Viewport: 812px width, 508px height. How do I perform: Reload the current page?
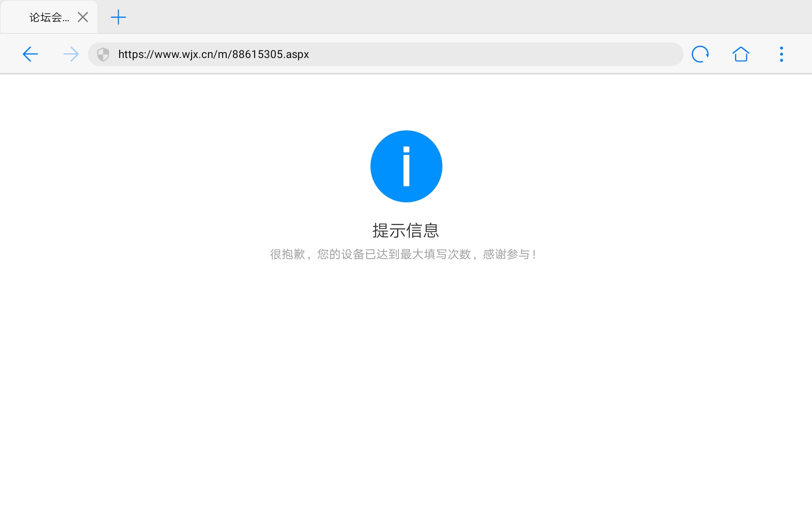click(x=700, y=54)
